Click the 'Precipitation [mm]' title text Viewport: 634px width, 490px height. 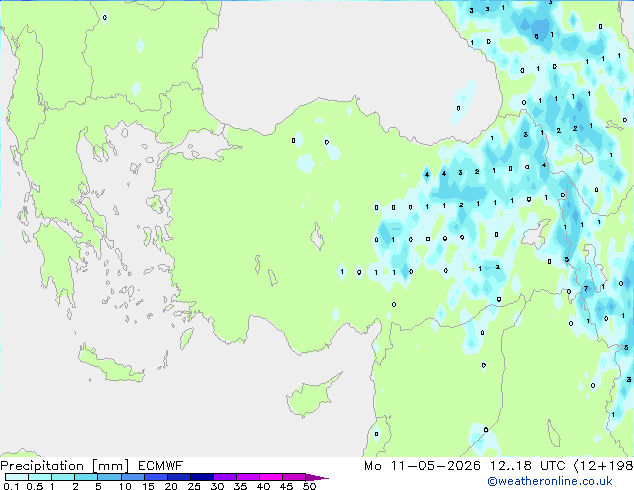(65, 466)
